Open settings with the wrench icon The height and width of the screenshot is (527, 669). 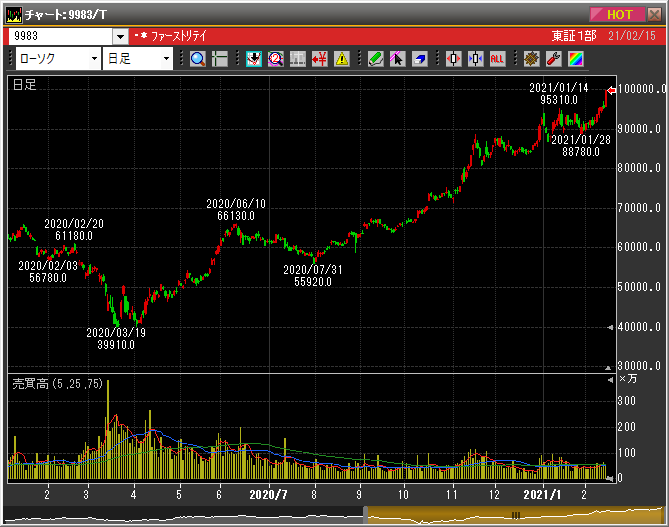pyautogui.click(x=553, y=59)
